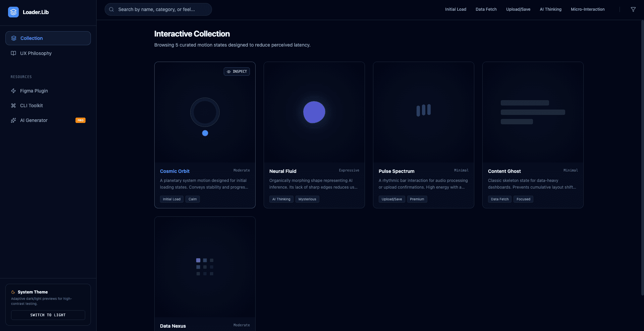Click the Premium tag
644x331 pixels.
pyautogui.click(x=417, y=199)
